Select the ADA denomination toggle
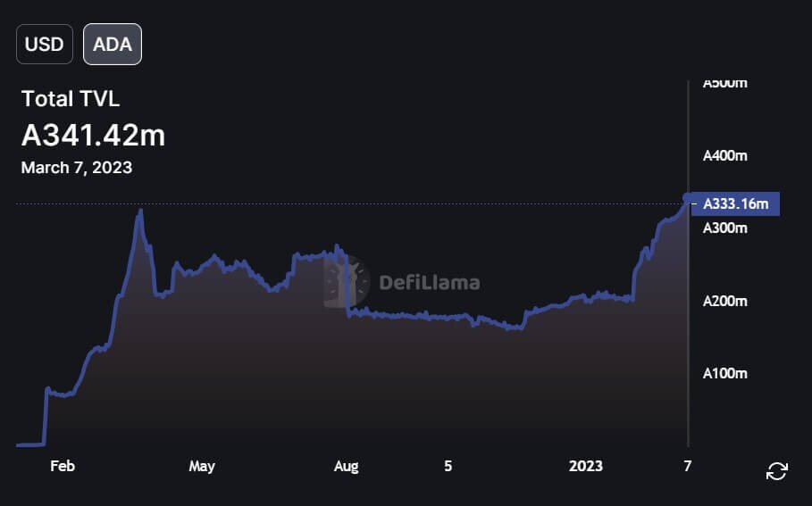Screen dimensions: 812x506 (113, 45)
